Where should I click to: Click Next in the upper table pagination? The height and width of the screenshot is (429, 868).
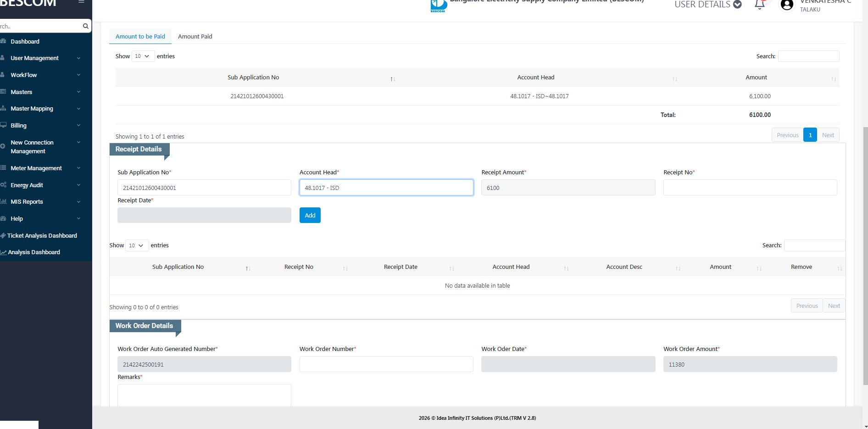(828, 135)
